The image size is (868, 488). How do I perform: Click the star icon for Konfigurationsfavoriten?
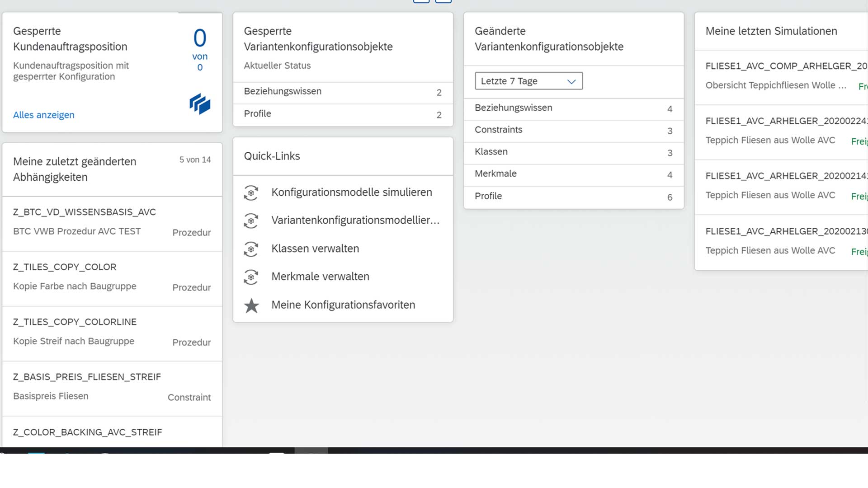point(251,306)
